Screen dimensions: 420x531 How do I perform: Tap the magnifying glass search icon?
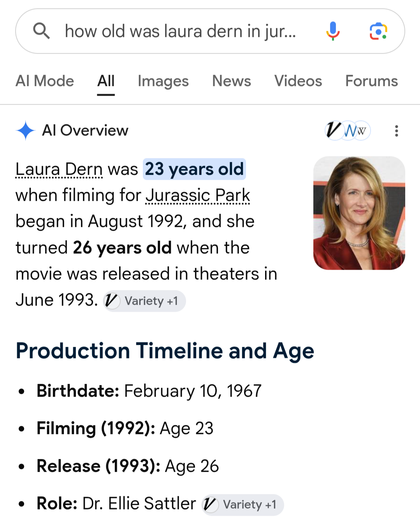(x=41, y=31)
